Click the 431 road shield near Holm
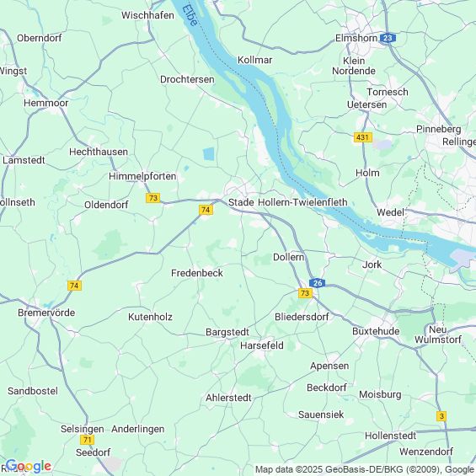The image size is (476, 476). coord(363,137)
